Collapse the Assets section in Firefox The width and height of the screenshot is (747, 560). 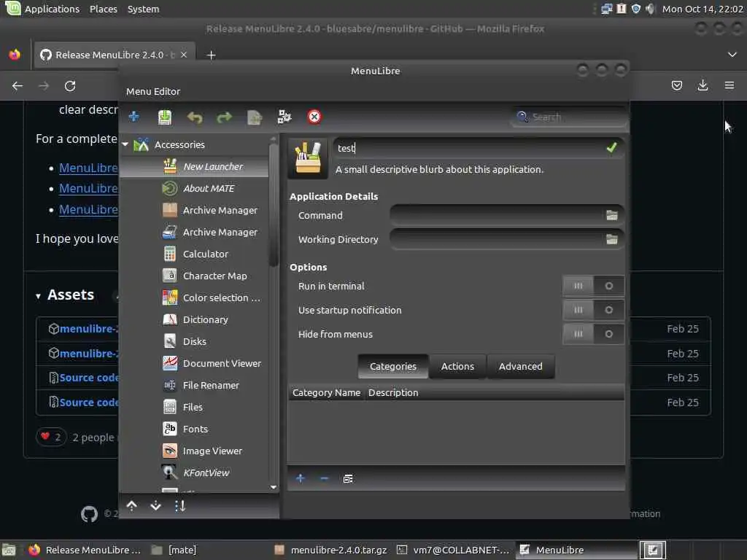click(38, 296)
